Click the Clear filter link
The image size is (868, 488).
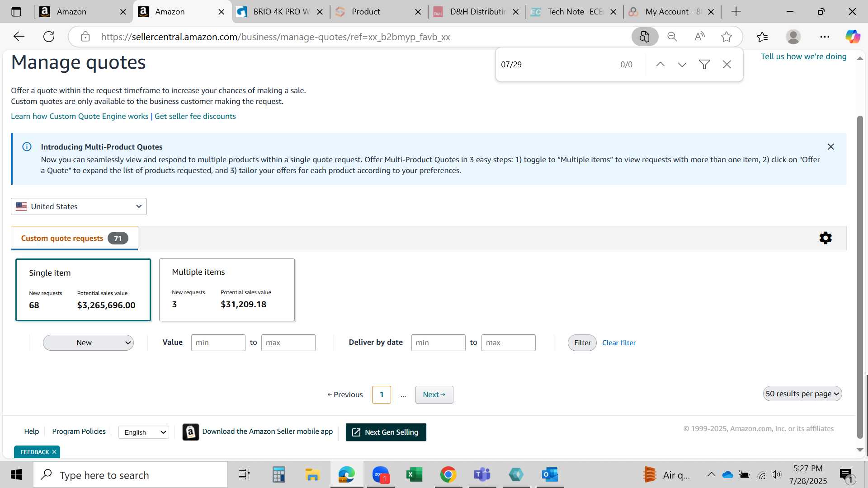click(x=619, y=343)
